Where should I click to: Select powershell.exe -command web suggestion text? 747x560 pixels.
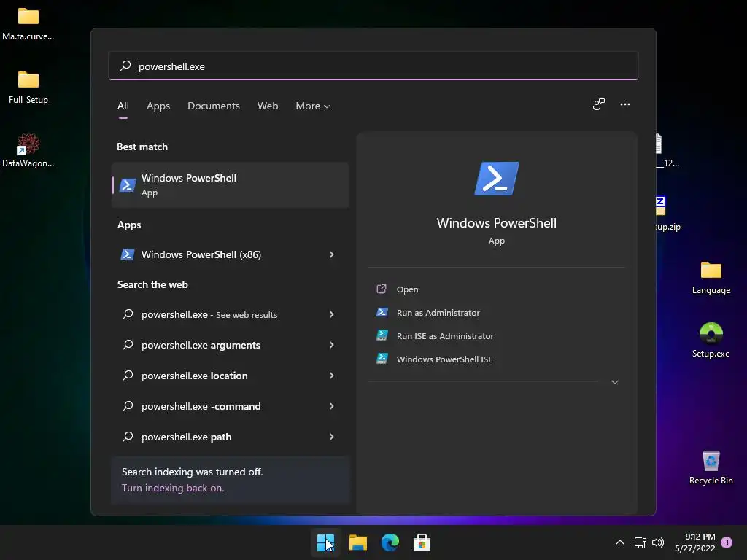(201, 406)
